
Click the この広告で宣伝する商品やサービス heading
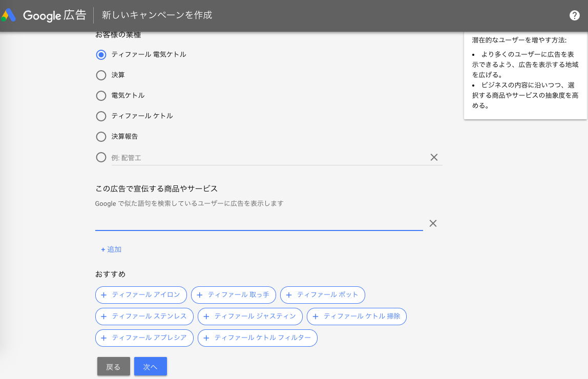coord(156,188)
